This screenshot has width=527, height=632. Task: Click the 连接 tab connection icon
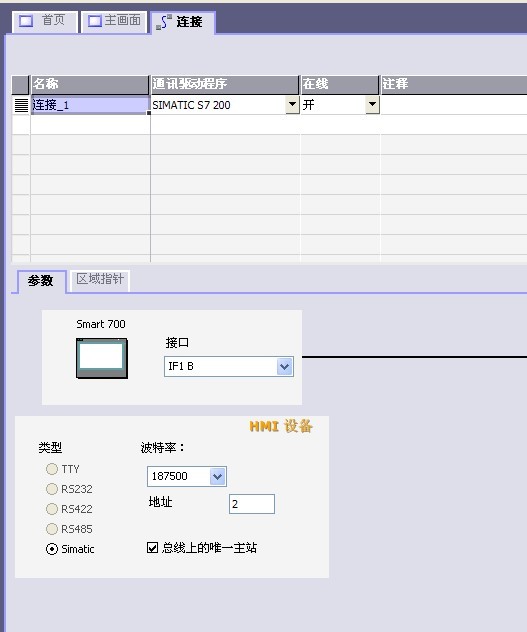(x=164, y=22)
